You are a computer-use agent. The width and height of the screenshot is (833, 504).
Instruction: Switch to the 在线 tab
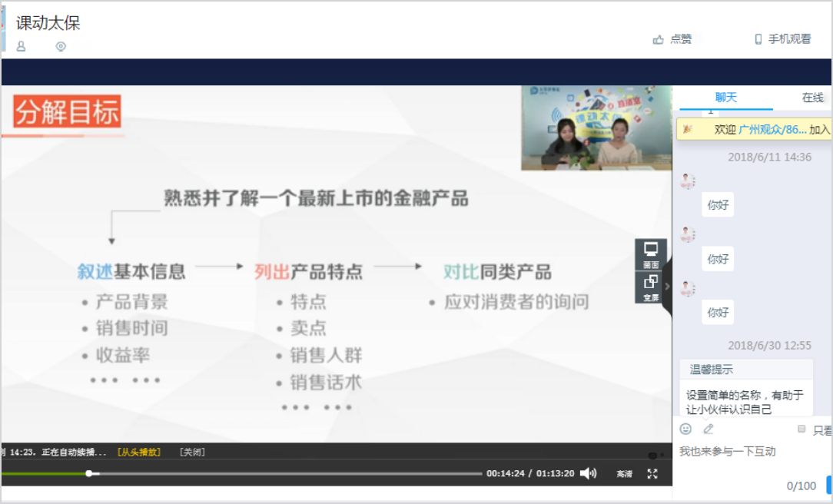812,98
